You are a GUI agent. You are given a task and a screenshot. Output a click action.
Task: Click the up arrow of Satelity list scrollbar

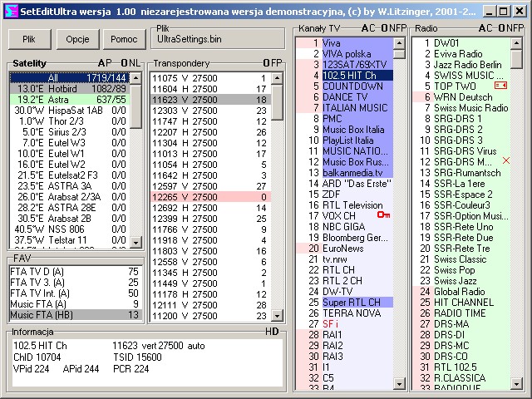[x=135, y=77]
